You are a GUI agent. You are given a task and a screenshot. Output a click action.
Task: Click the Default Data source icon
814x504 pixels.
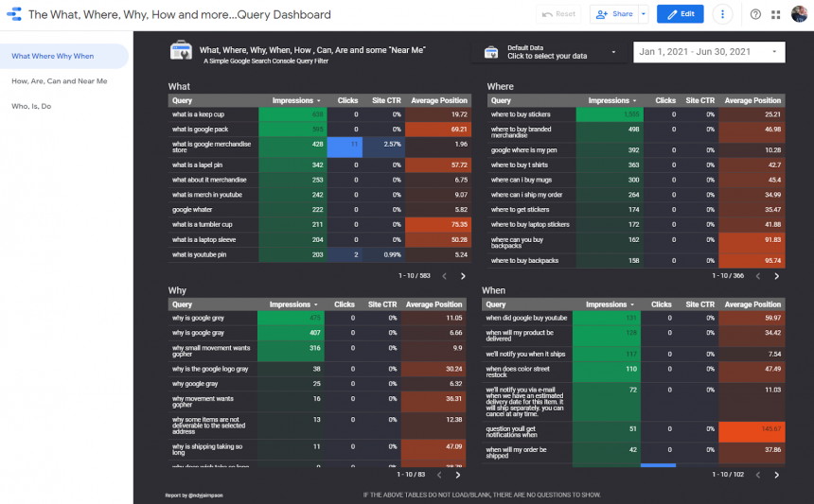click(x=491, y=52)
